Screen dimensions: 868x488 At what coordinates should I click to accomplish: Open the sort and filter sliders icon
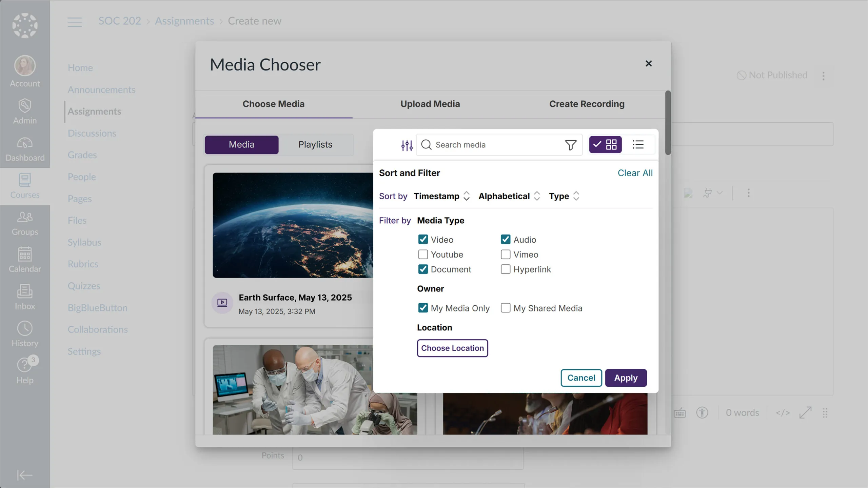(x=407, y=145)
